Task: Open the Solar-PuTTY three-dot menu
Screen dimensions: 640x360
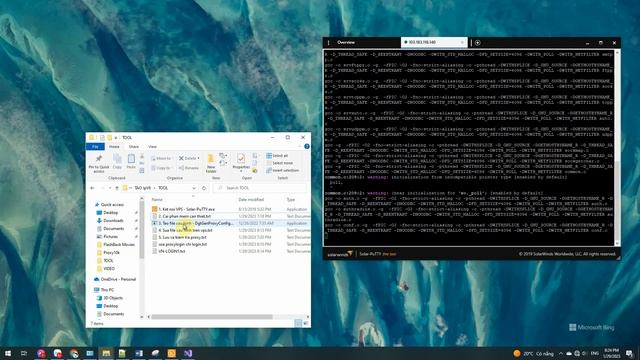Action: tap(329, 42)
